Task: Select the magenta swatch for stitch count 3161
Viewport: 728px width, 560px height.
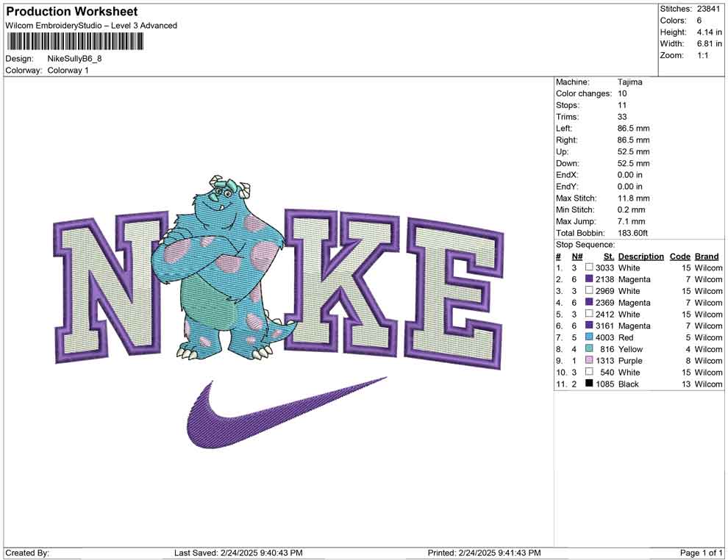Action: [589, 326]
